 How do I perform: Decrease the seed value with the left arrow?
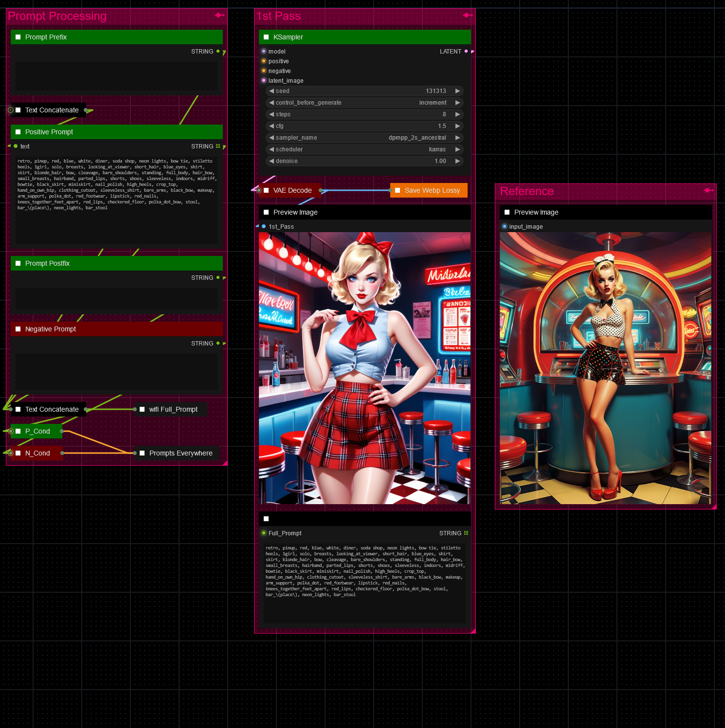(272, 91)
